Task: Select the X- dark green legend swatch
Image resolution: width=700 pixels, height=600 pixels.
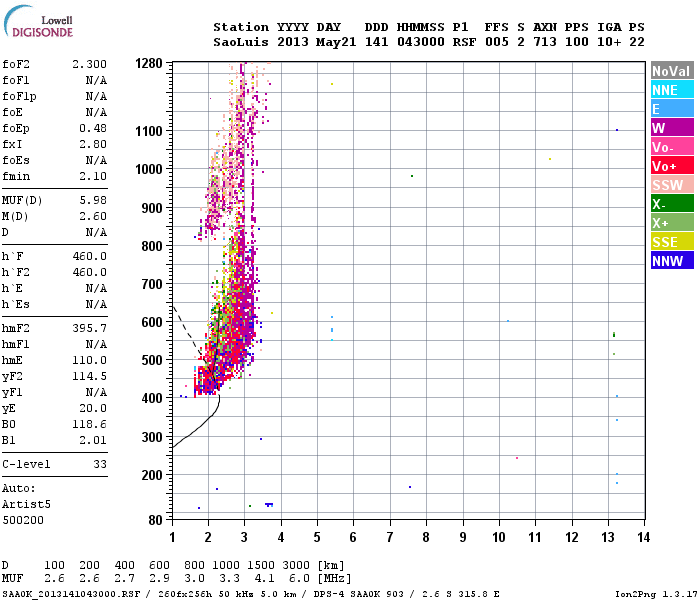Action: 672,204
